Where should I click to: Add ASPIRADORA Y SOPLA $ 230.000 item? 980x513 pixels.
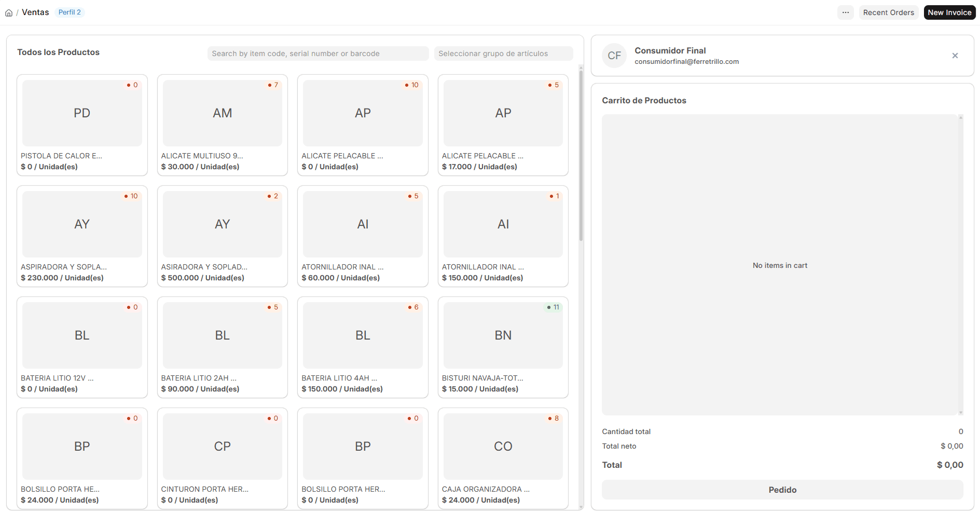click(x=82, y=236)
